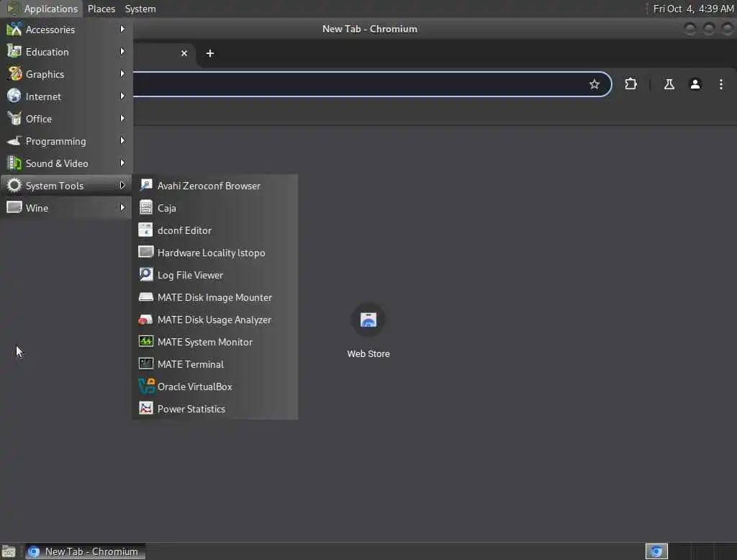Click the show desktop icon in bottom panel
The height and width of the screenshot is (560, 737).
tap(9, 551)
